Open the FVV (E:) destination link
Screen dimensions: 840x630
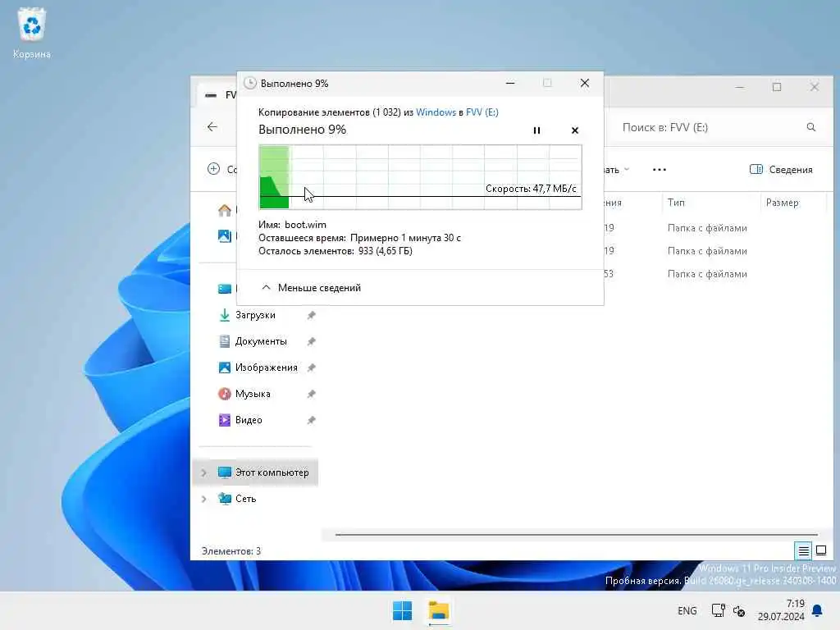tap(482, 112)
